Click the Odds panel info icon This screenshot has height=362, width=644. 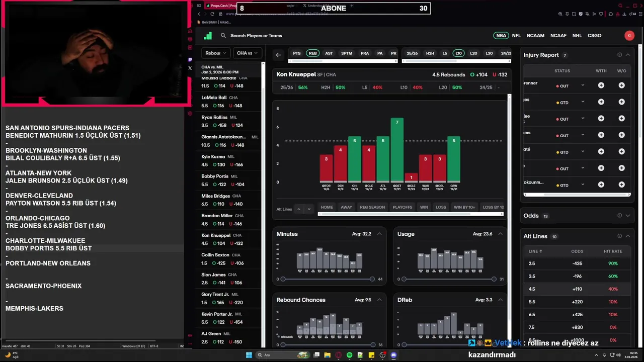pos(619,216)
